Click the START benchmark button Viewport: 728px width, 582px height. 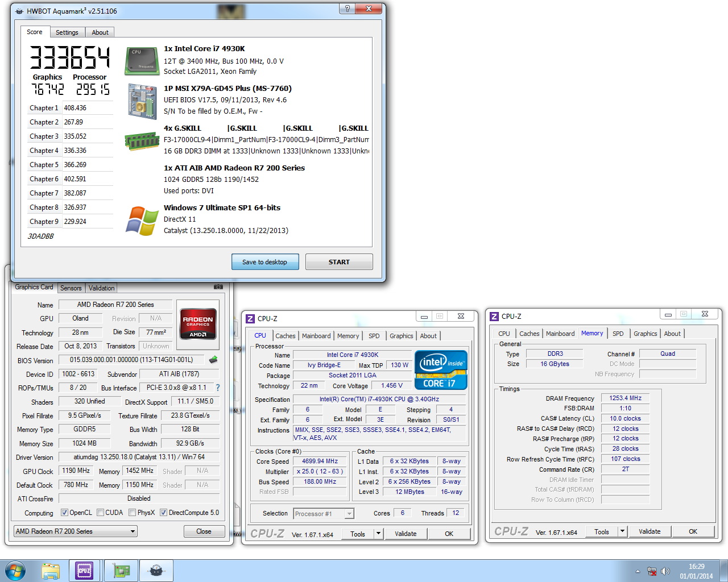click(x=339, y=262)
